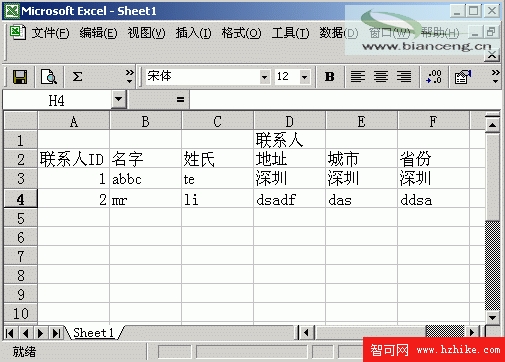
Task: Open the 编辑(E) menu
Action: tap(98, 33)
